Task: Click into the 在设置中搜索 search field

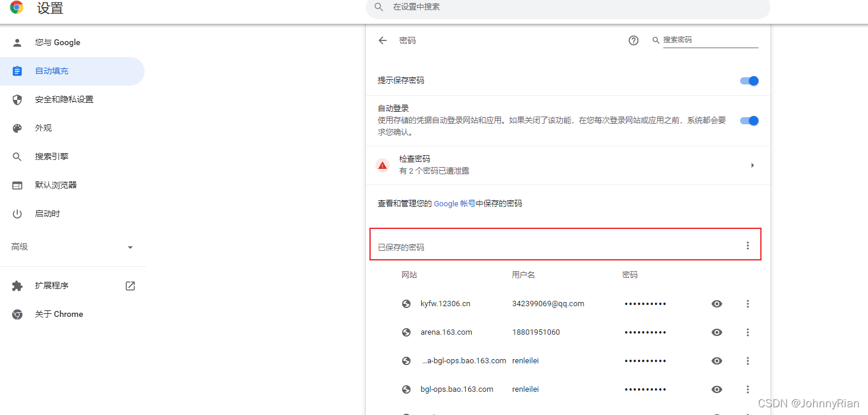Action: [568, 8]
